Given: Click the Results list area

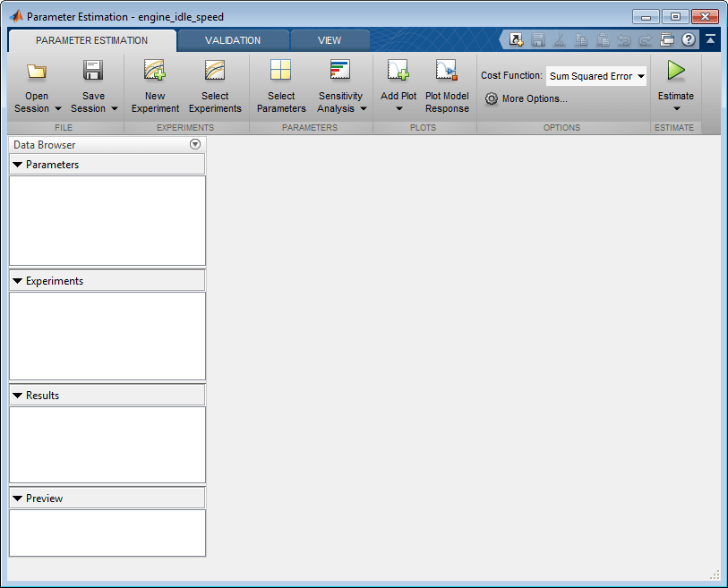Looking at the screenshot, I should click(107, 445).
